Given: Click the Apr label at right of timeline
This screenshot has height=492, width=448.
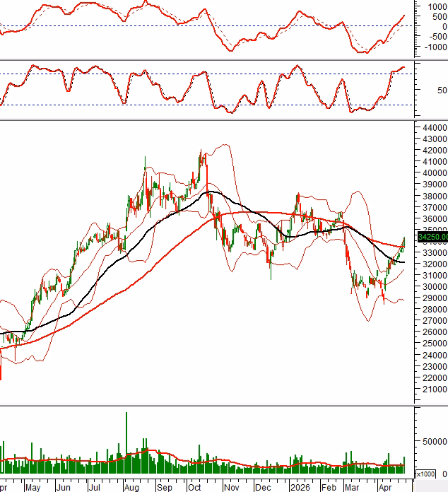Looking at the screenshot, I should (x=385, y=487).
